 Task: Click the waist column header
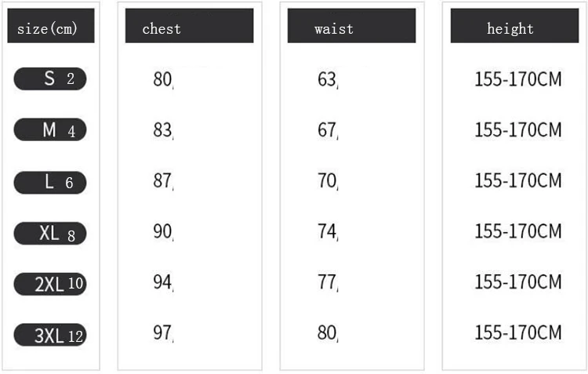click(351, 28)
